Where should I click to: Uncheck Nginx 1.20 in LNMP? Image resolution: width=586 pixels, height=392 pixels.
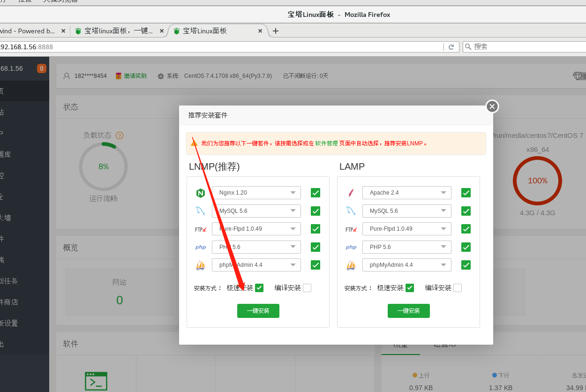316,193
